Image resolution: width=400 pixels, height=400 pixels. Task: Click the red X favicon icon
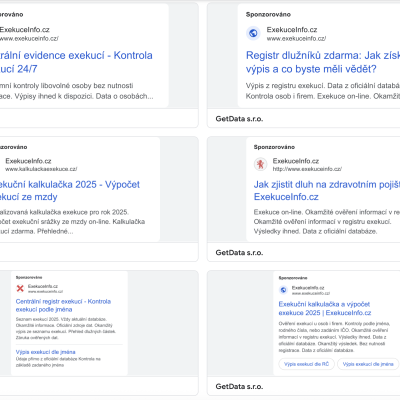pyautogui.click(x=20, y=288)
